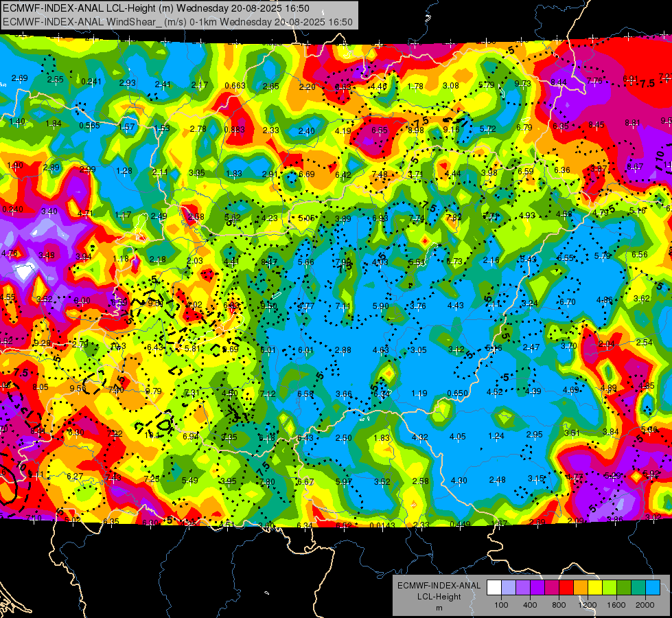
Task: Click the map value 9.73
Action: coord(523,83)
